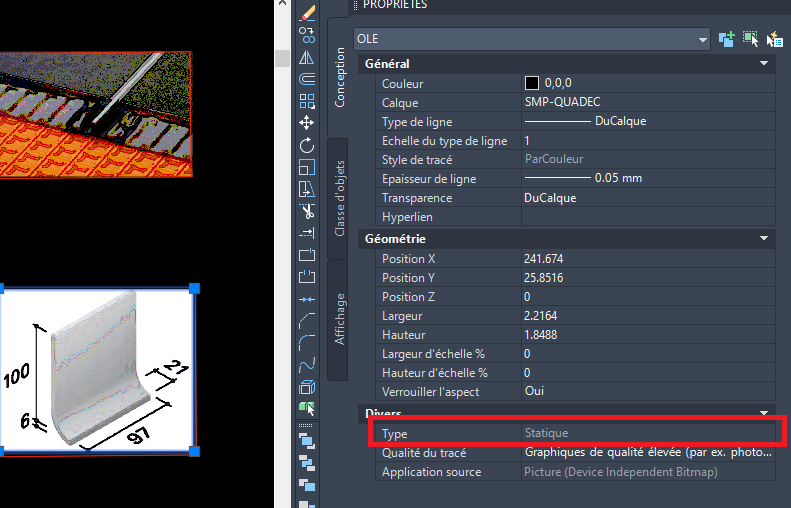This screenshot has height=508, width=791.
Task: Toggle the PICKADD value icon
Action: 726,39
